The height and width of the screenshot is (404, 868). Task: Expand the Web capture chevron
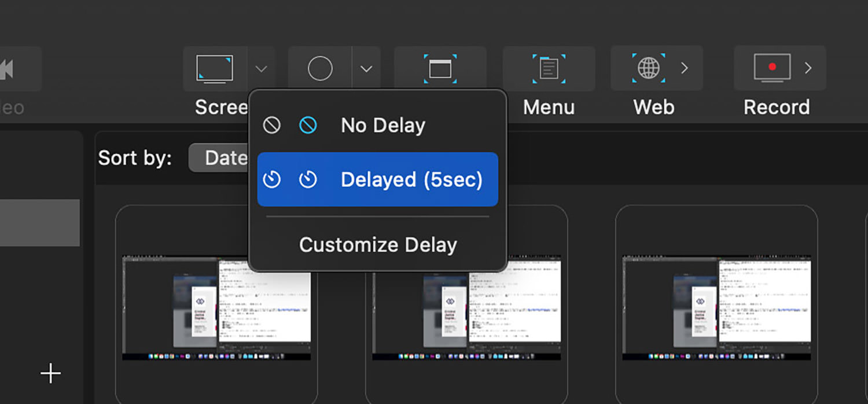point(685,68)
